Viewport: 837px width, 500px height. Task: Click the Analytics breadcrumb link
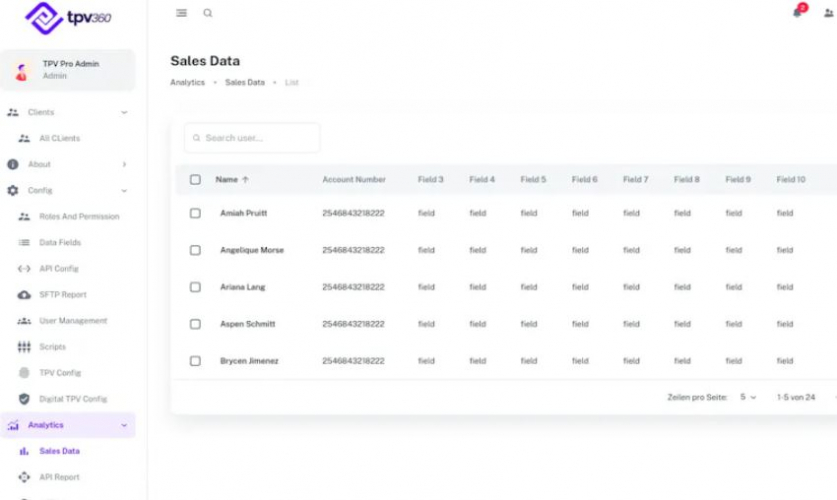click(187, 82)
